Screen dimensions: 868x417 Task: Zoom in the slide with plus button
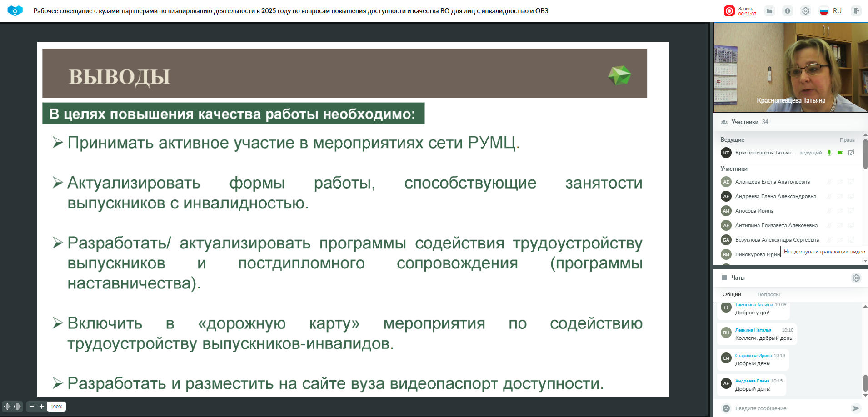(x=42, y=407)
